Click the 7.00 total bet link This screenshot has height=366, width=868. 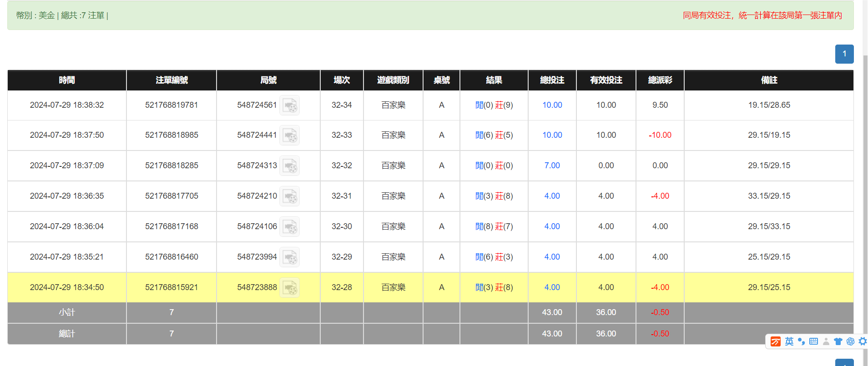pyautogui.click(x=552, y=165)
